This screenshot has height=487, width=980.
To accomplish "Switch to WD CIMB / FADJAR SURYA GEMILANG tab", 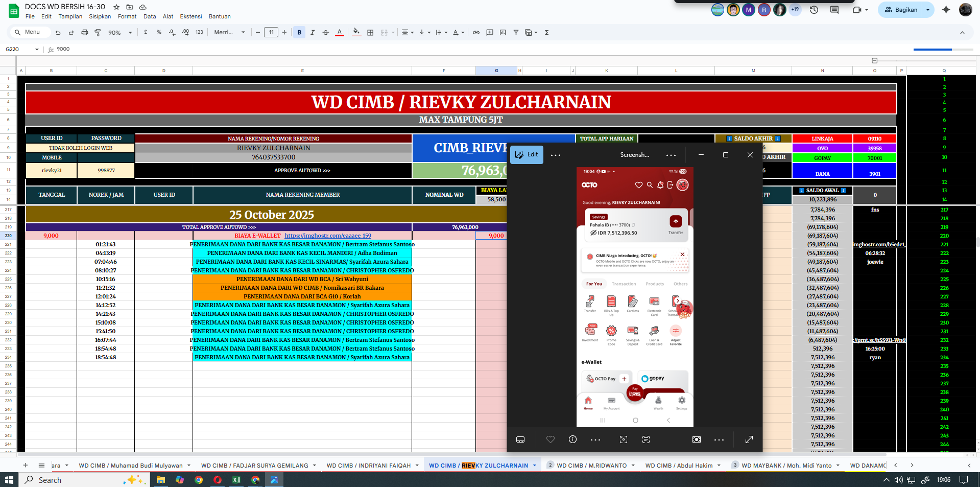I will [255, 466].
